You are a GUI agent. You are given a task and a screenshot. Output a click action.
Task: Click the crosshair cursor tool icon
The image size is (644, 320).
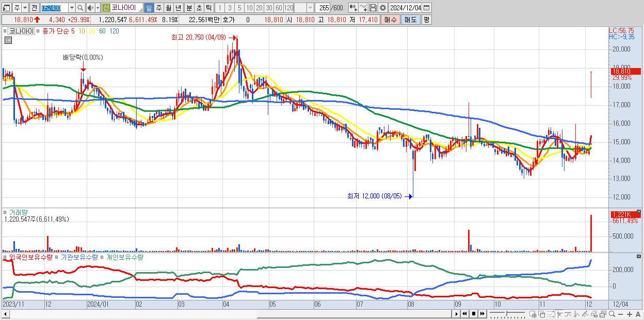[559, 314]
